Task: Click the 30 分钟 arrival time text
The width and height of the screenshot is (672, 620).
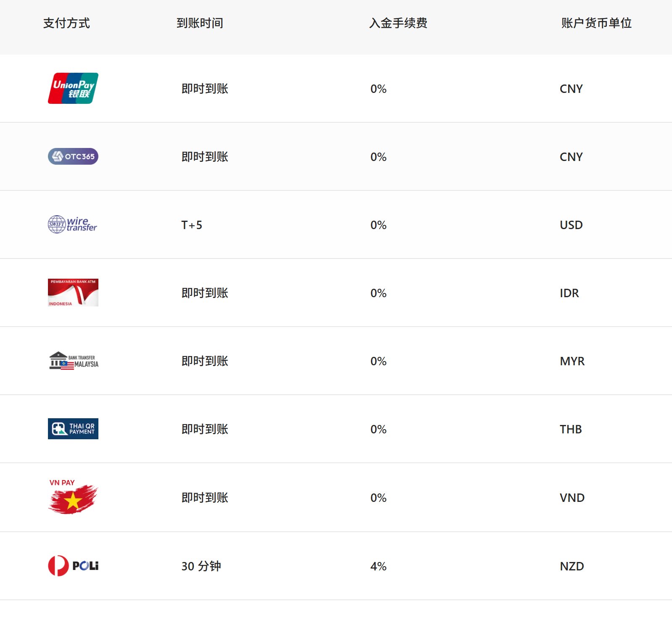Action: click(201, 566)
